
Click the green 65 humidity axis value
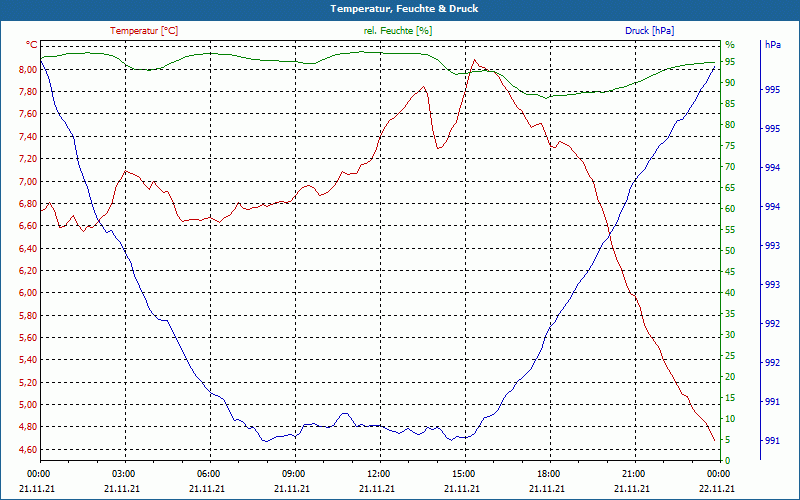tap(730, 188)
